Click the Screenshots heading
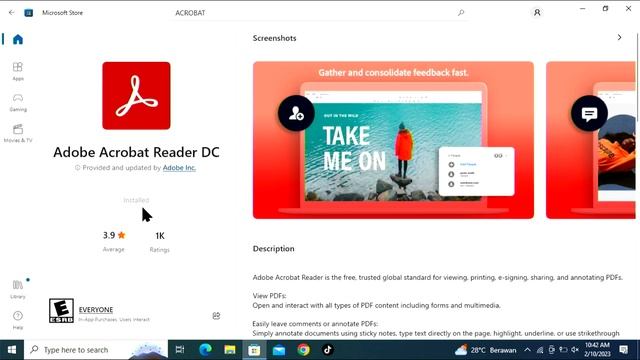 click(274, 38)
